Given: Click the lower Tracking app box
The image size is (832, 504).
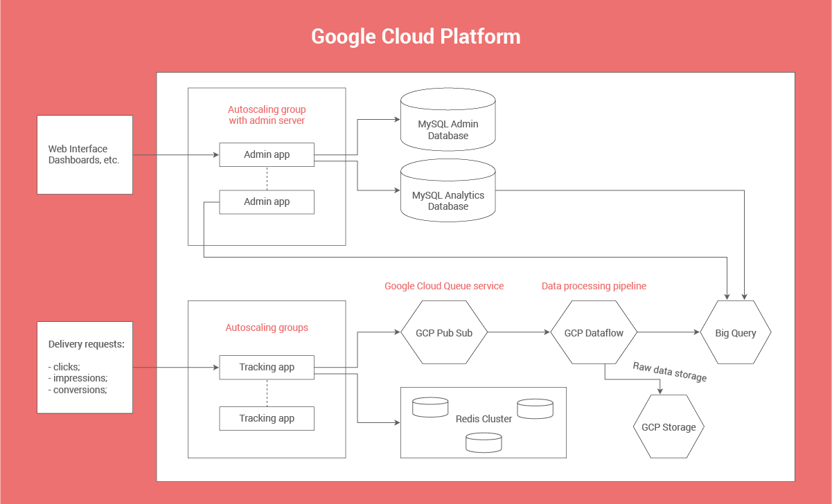Looking at the screenshot, I should tap(267, 418).
